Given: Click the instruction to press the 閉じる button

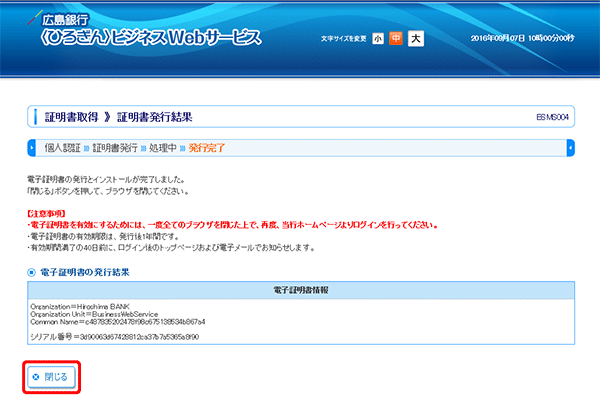Looking at the screenshot, I should click(x=108, y=191).
